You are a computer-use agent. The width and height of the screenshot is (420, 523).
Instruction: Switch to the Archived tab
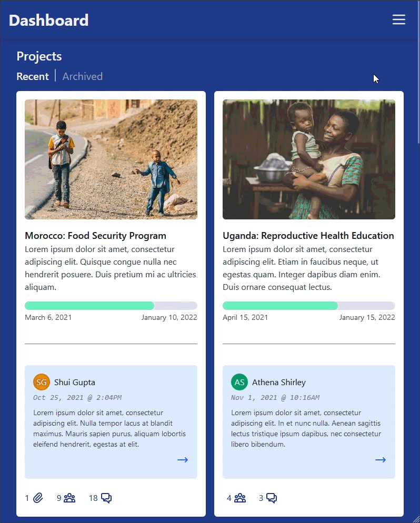[x=83, y=76]
